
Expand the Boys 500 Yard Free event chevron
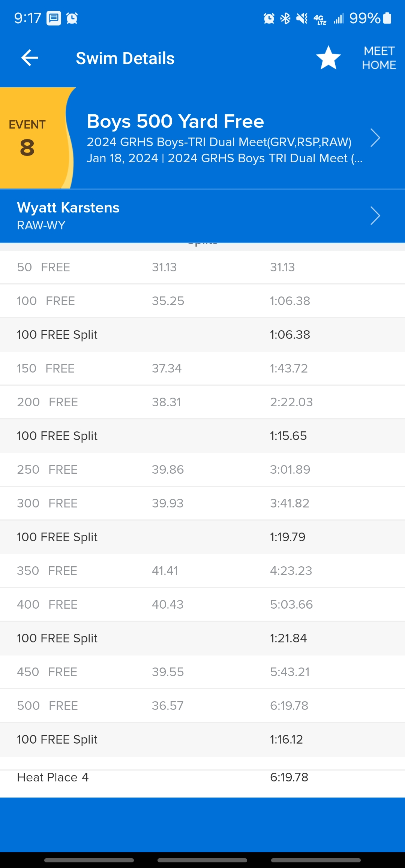click(375, 138)
